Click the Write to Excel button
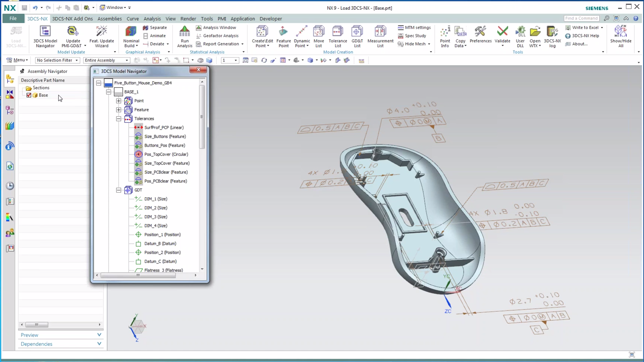The image size is (644, 362). 584,27
